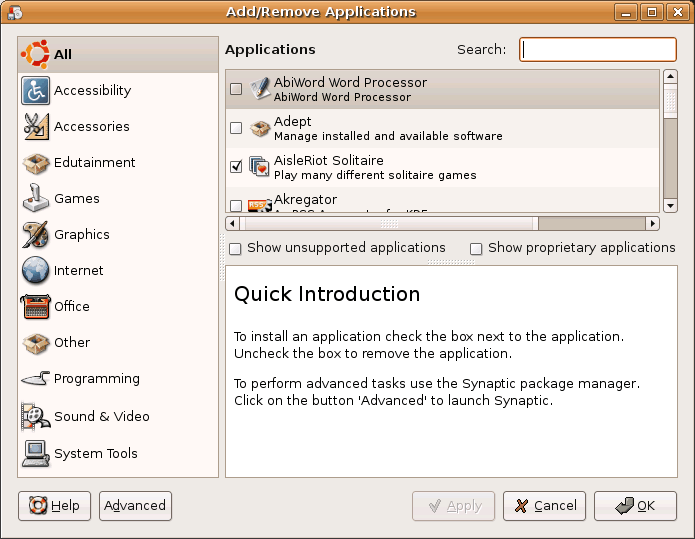Click the Programming trowel icon

[x=35, y=379]
